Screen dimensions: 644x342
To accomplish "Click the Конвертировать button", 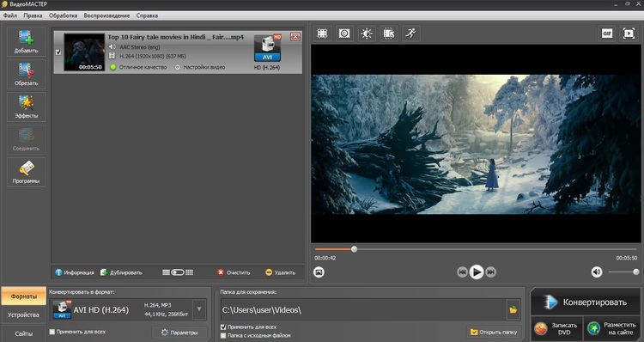I will coord(586,302).
